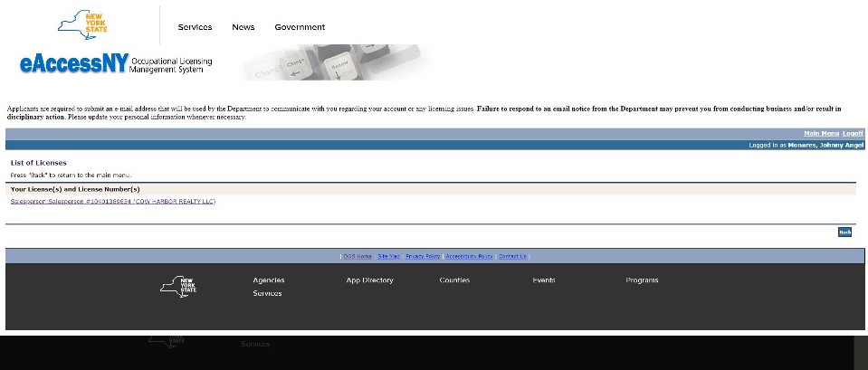Image resolution: width=868 pixels, height=370 pixels.
Task: Click 'Press Back to return to the main menu' text
Action: click(x=71, y=176)
